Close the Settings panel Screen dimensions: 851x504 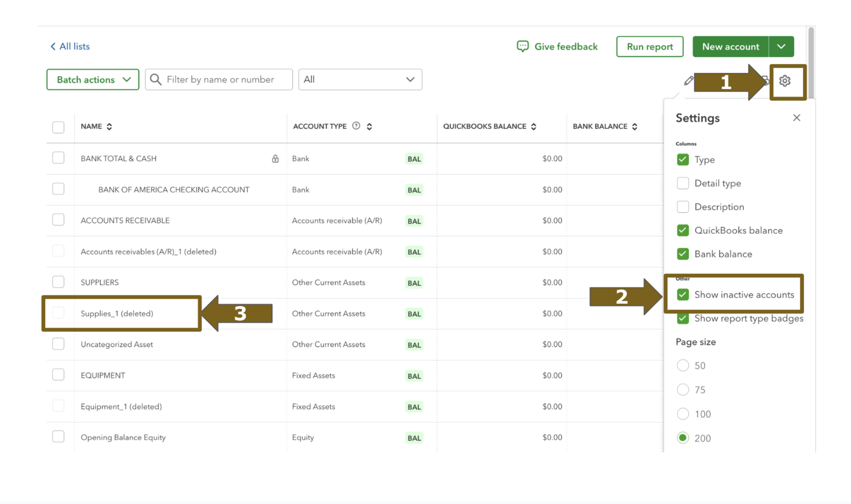click(797, 118)
